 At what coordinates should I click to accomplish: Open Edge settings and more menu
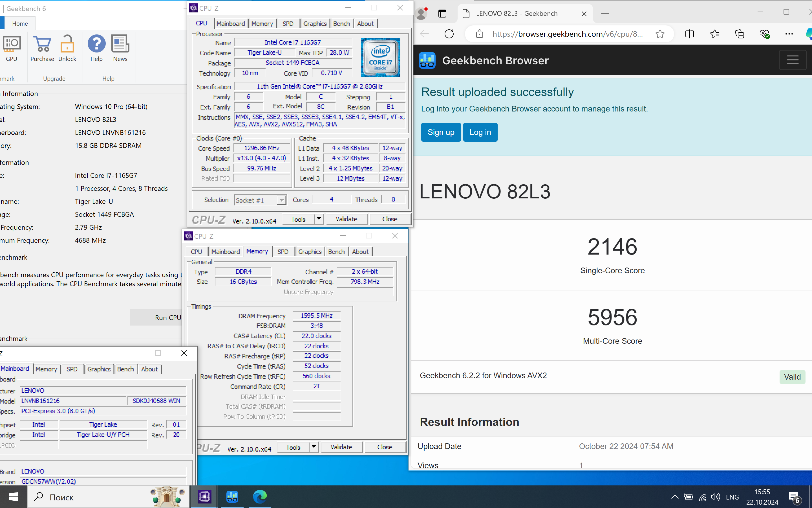[x=789, y=34]
